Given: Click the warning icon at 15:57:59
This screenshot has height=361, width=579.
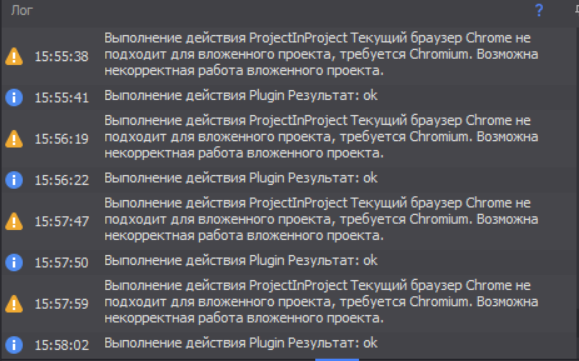Looking at the screenshot, I should point(14,304).
